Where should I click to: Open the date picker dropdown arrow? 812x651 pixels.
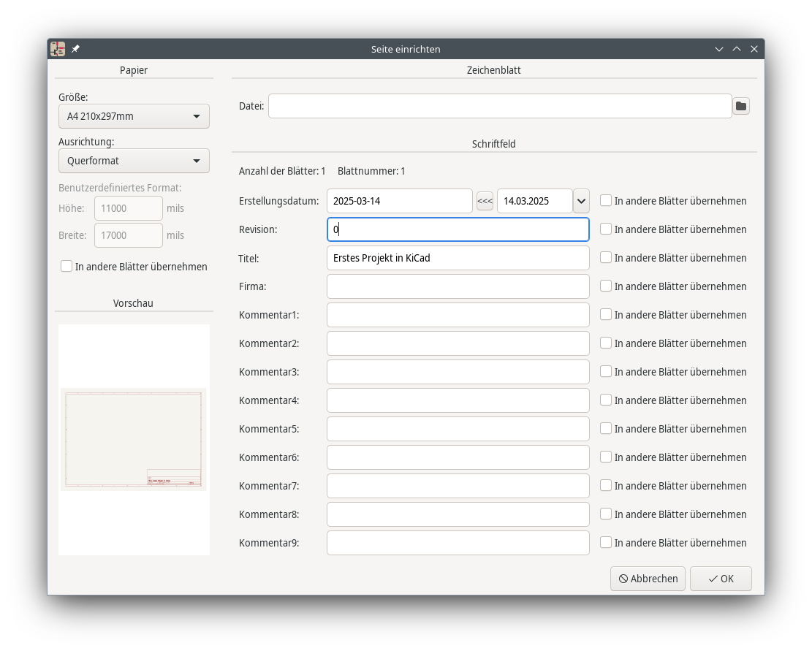coord(581,201)
